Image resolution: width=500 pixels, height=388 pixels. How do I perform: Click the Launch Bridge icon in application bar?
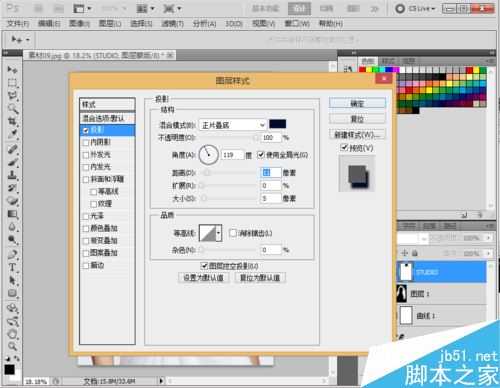[38, 8]
